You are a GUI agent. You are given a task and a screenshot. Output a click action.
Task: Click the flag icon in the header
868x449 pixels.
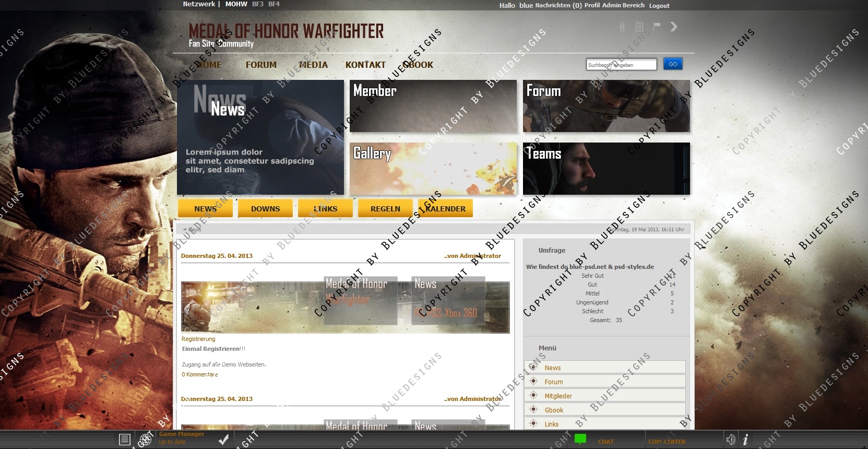[657, 26]
